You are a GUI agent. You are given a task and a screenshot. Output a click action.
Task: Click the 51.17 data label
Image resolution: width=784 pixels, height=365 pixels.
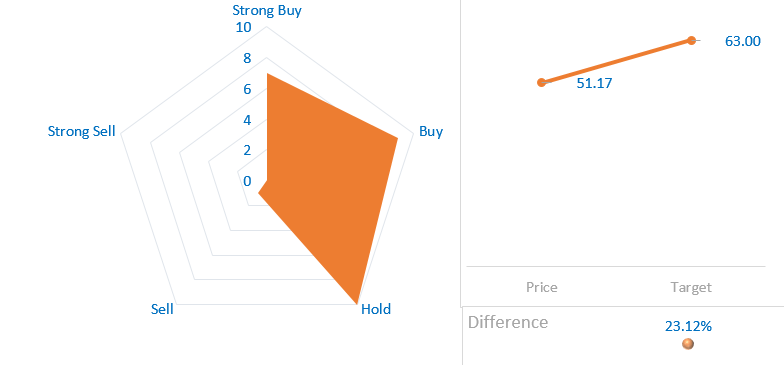pyautogui.click(x=594, y=83)
